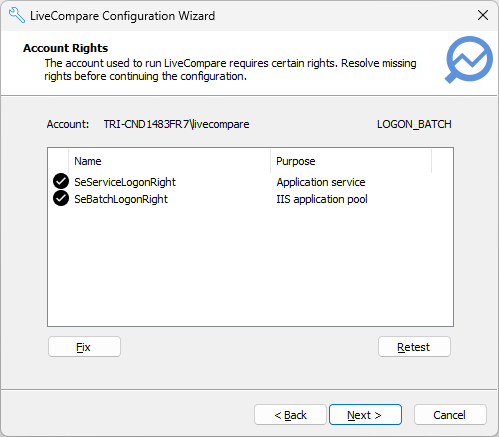This screenshot has width=499, height=437.
Task: Click the LiveCompare magnifier logo
Action: click(x=469, y=60)
